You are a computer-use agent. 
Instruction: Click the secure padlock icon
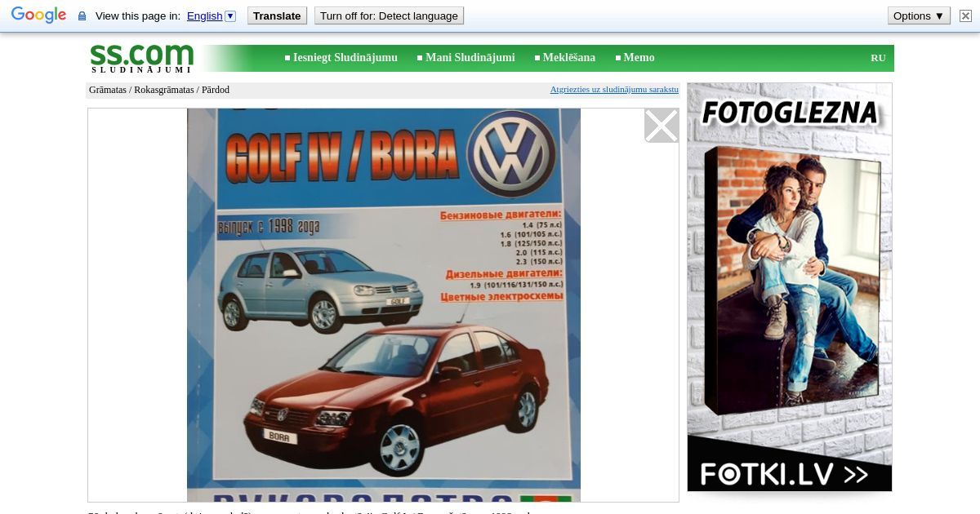tap(82, 16)
